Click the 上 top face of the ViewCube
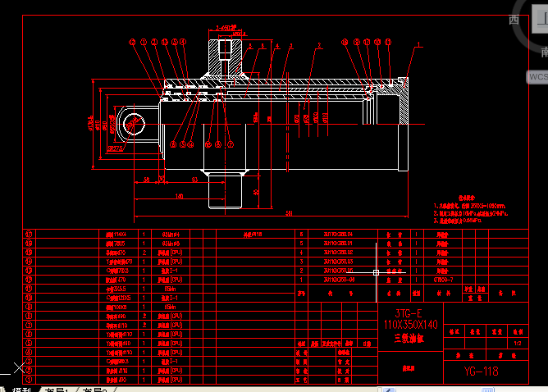This screenshot has height=392, width=548. click(541, 19)
